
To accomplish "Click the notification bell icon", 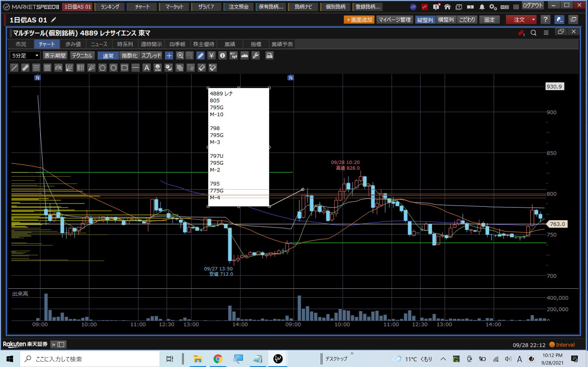I will pos(482,7).
